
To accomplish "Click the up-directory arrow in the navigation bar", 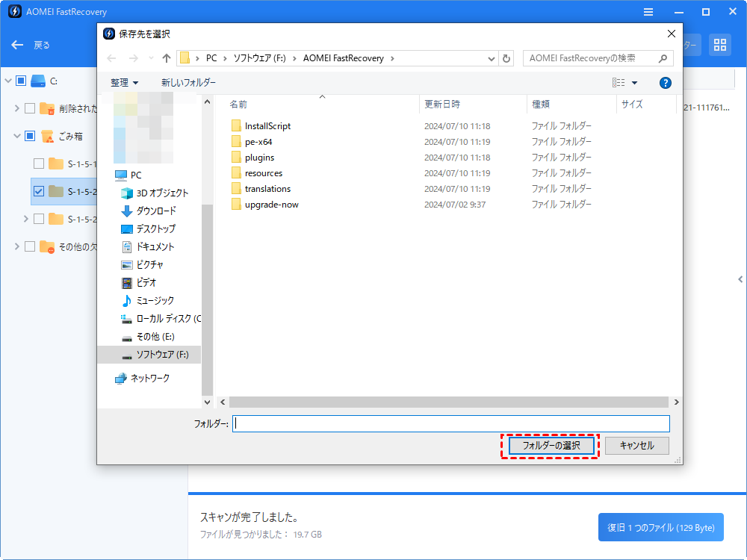I will click(167, 58).
